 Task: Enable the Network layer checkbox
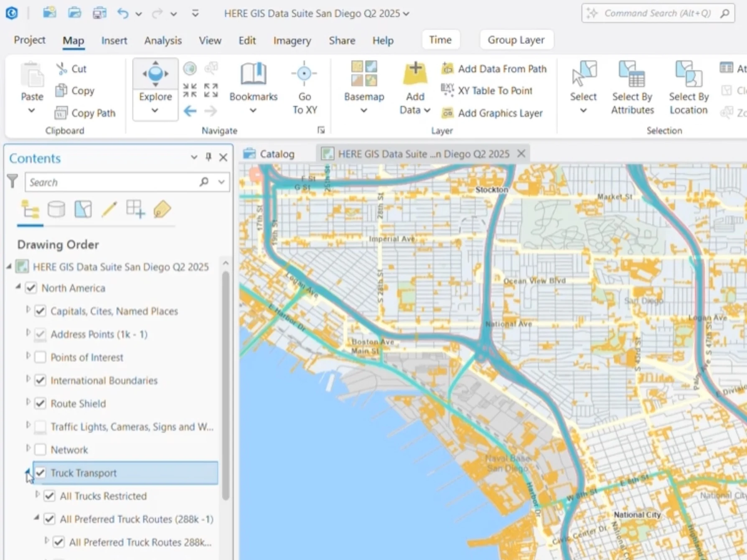click(40, 449)
